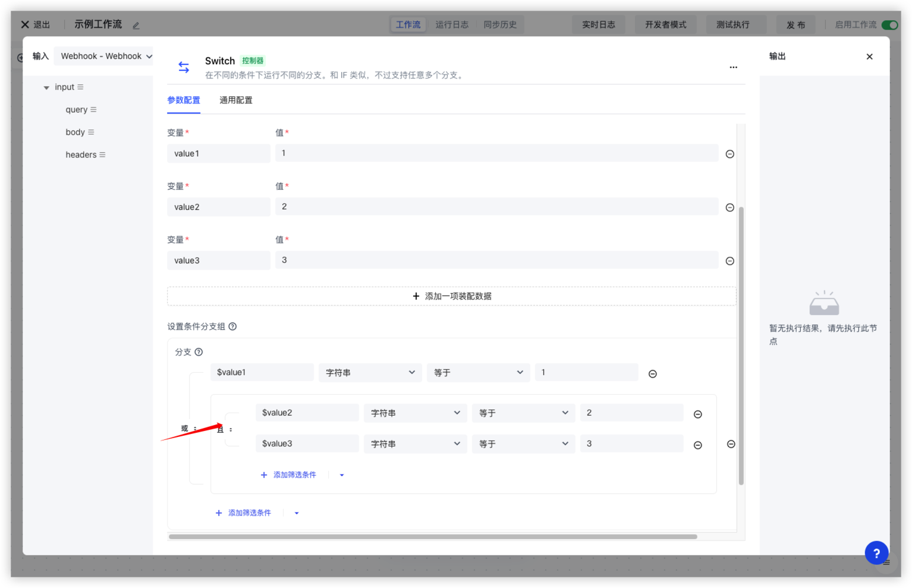Click help icon next to 分支 label
912x588 pixels.
pos(199,352)
